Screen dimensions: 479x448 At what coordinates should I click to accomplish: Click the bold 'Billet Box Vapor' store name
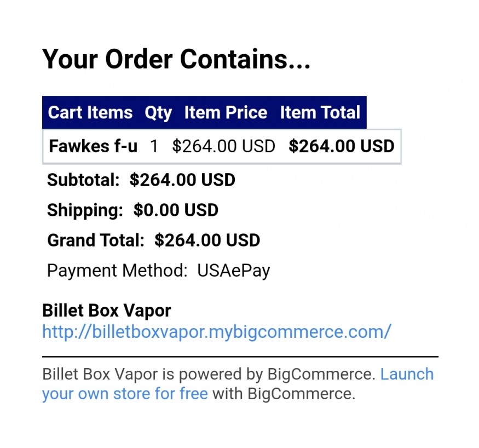tap(107, 311)
